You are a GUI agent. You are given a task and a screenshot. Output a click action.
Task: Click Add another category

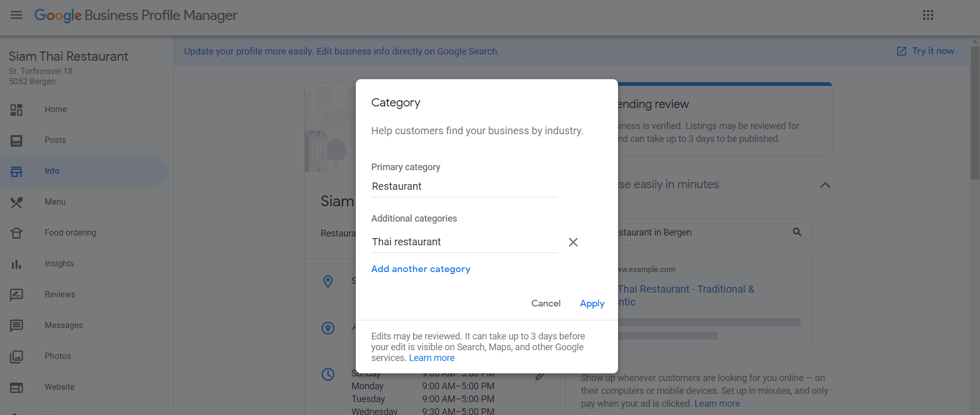pyautogui.click(x=421, y=269)
